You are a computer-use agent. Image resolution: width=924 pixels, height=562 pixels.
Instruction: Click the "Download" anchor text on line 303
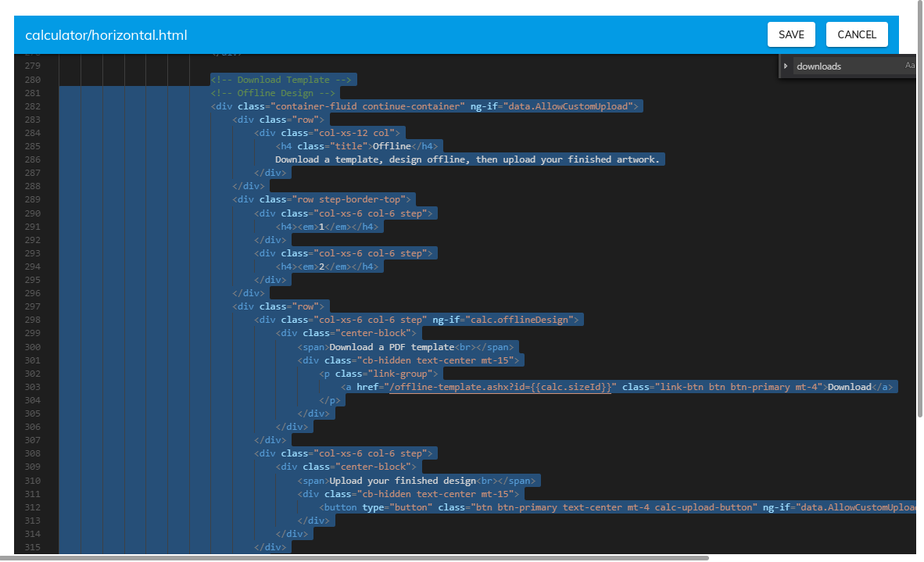pos(850,387)
